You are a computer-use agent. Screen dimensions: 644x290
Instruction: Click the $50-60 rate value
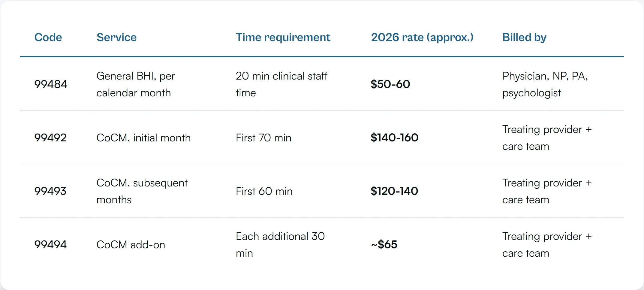click(390, 84)
